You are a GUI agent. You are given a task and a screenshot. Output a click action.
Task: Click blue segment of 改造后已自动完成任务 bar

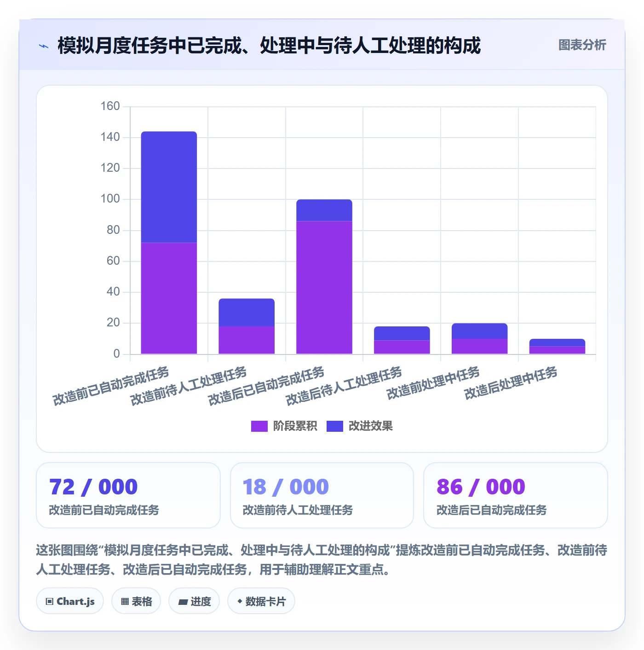[x=324, y=210]
